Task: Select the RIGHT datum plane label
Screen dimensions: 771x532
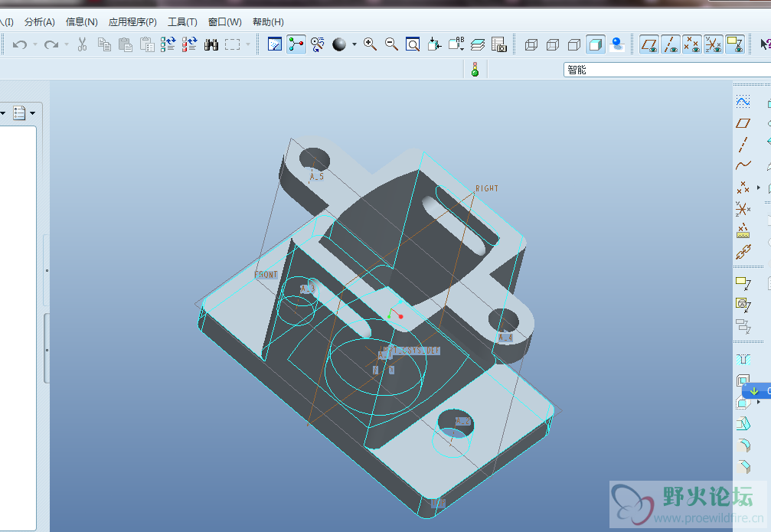Action: (487, 188)
